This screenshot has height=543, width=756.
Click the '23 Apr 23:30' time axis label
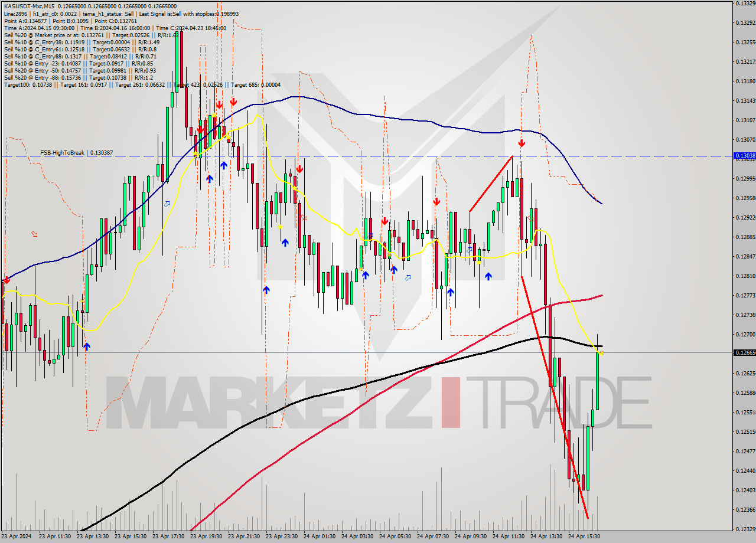point(282,537)
